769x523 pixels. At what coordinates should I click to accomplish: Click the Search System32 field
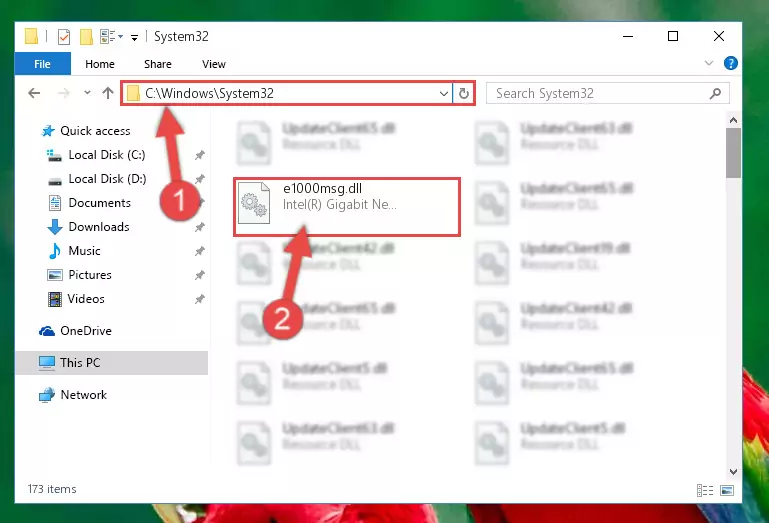pyautogui.click(x=607, y=93)
